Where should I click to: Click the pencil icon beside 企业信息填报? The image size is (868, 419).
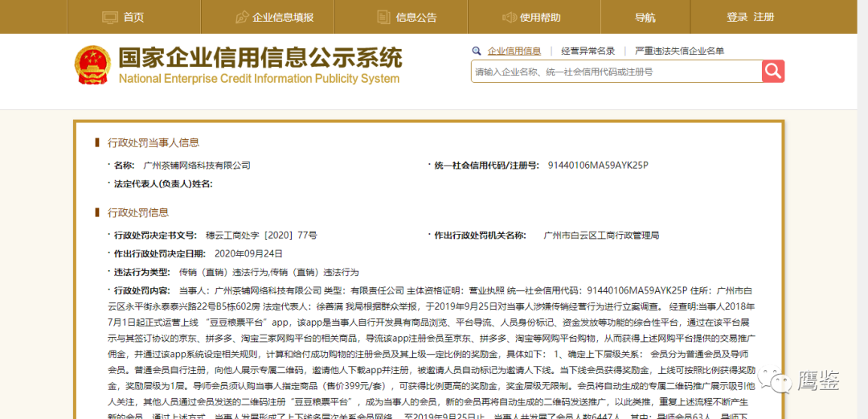pyautogui.click(x=242, y=17)
